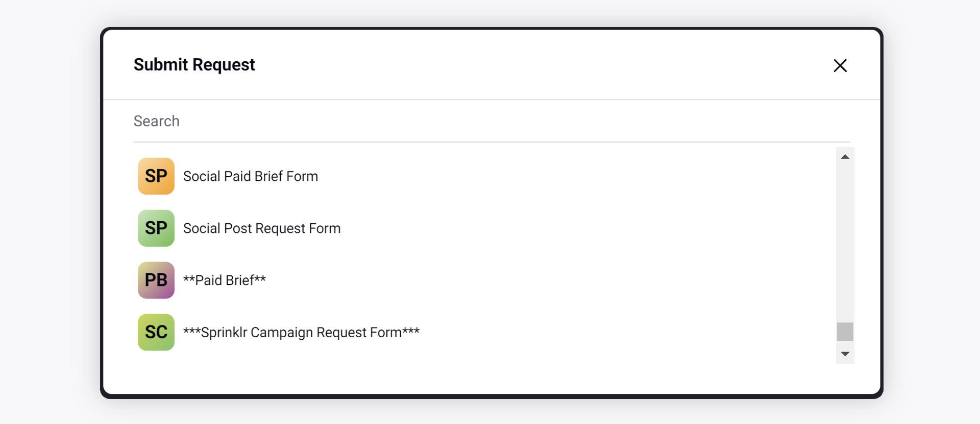Image resolution: width=980 pixels, height=424 pixels.
Task: Click the Search placeholder text
Action: pos(156,121)
